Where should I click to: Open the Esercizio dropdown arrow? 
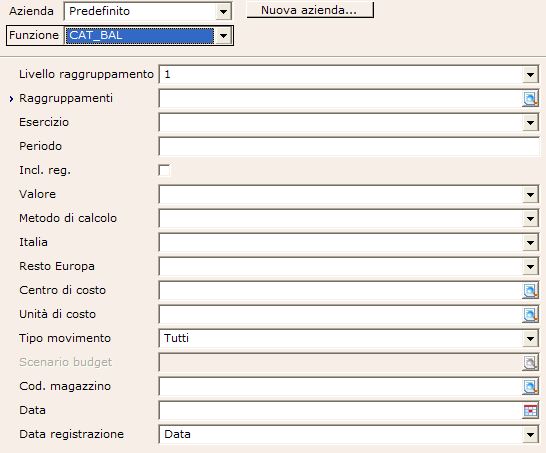click(x=530, y=123)
